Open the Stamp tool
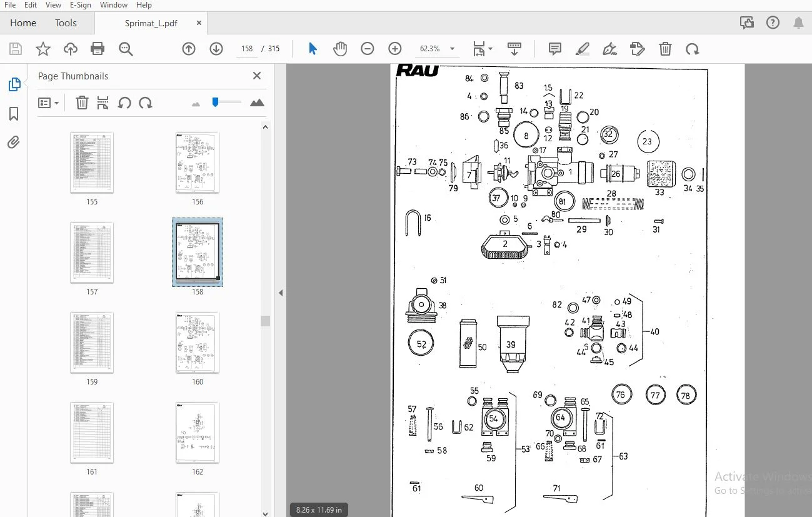The width and height of the screenshot is (812, 517). tap(638, 49)
